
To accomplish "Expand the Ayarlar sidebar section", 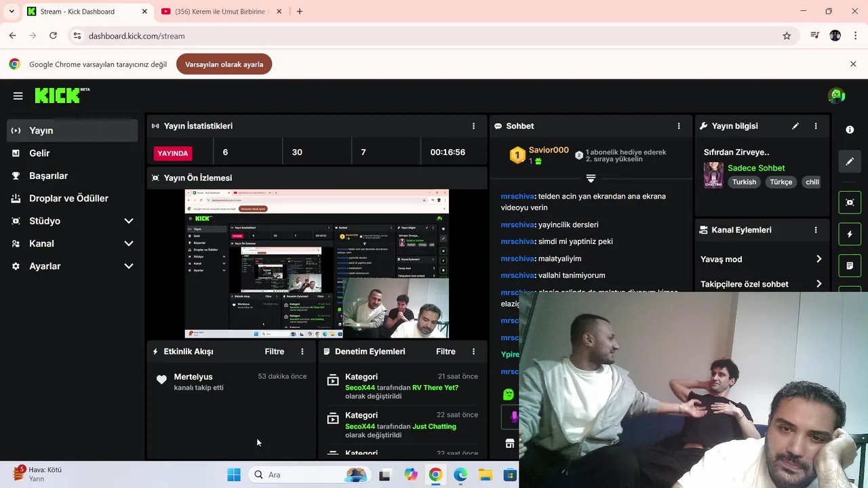I will [x=73, y=266].
